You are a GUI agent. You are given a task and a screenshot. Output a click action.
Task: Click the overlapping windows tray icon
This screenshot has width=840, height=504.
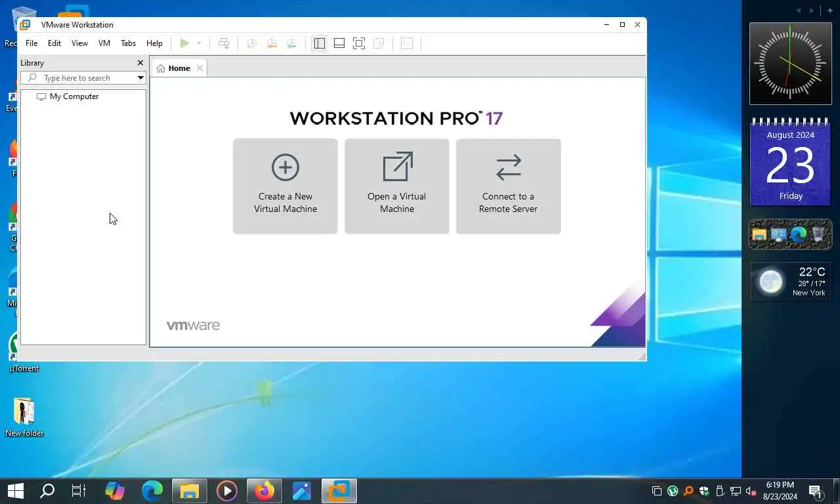pyautogui.click(x=657, y=491)
